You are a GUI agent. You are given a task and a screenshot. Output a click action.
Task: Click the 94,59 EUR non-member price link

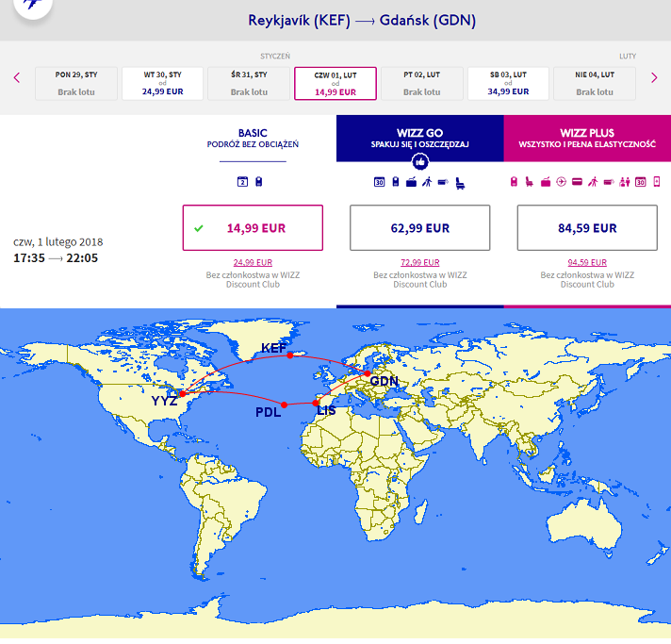(x=587, y=262)
